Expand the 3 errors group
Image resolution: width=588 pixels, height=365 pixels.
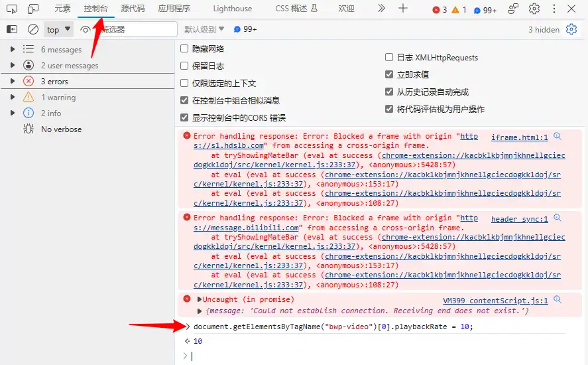click(12, 81)
